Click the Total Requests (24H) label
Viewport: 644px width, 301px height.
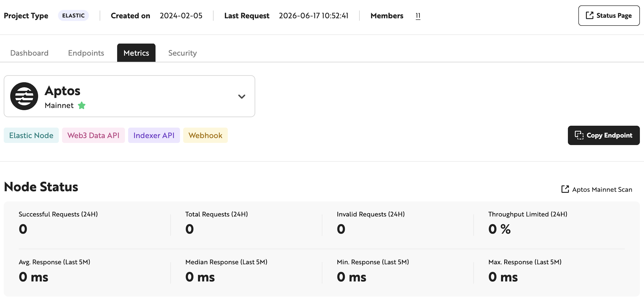click(217, 214)
